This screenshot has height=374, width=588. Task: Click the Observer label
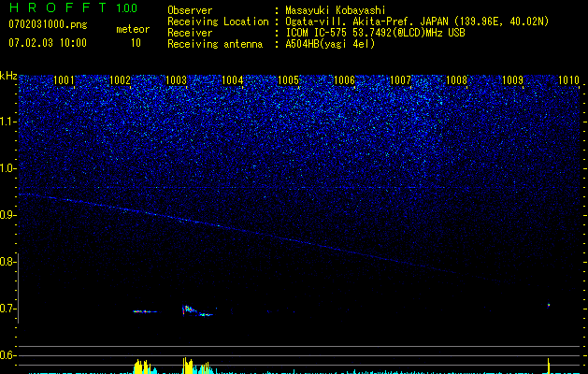190,10
